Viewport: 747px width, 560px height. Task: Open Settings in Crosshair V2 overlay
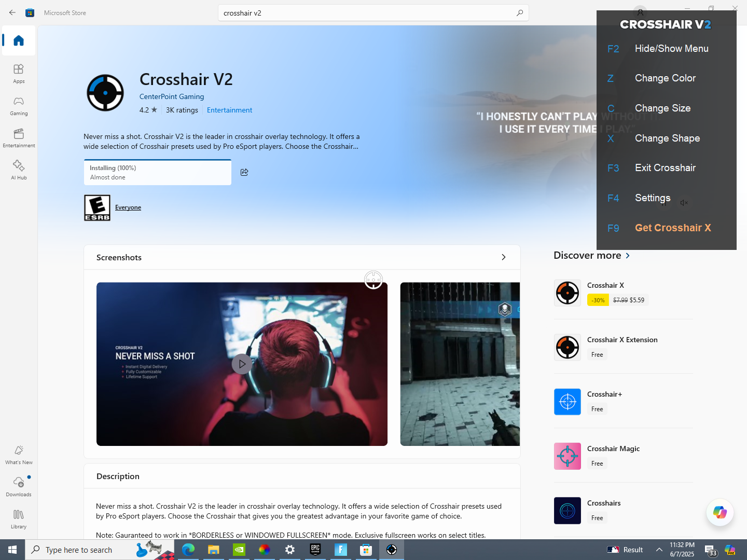(653, 198)
